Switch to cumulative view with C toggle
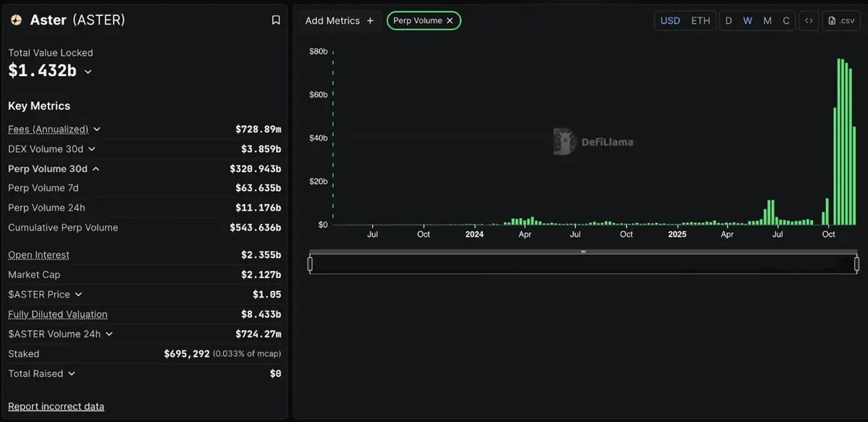 point(785,20)
